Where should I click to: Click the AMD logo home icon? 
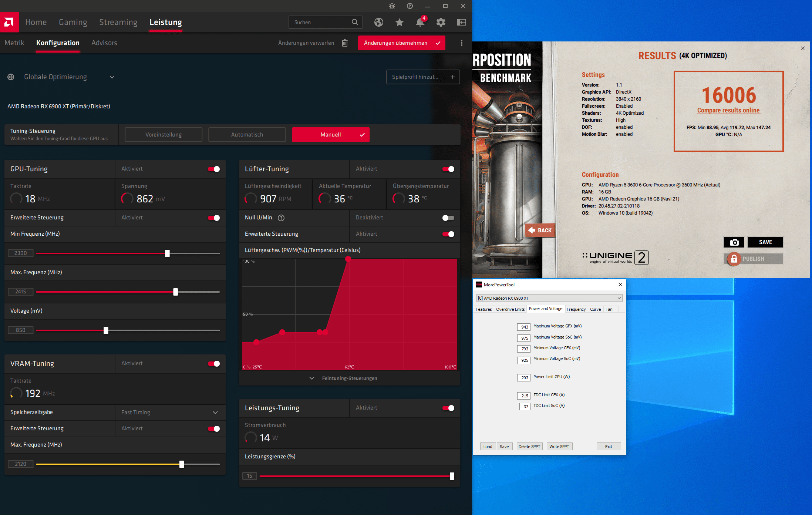coord(9,22)
